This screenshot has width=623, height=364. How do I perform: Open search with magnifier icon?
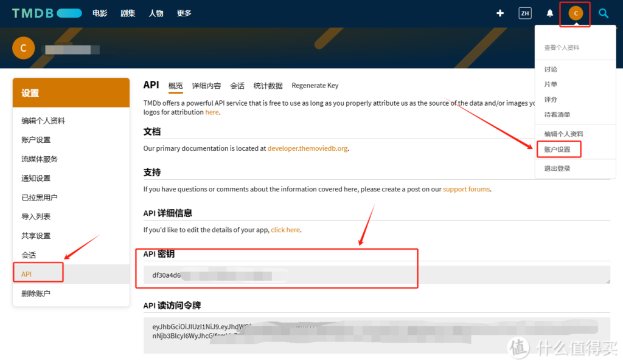pyautogui.click(x=604, y=13)
